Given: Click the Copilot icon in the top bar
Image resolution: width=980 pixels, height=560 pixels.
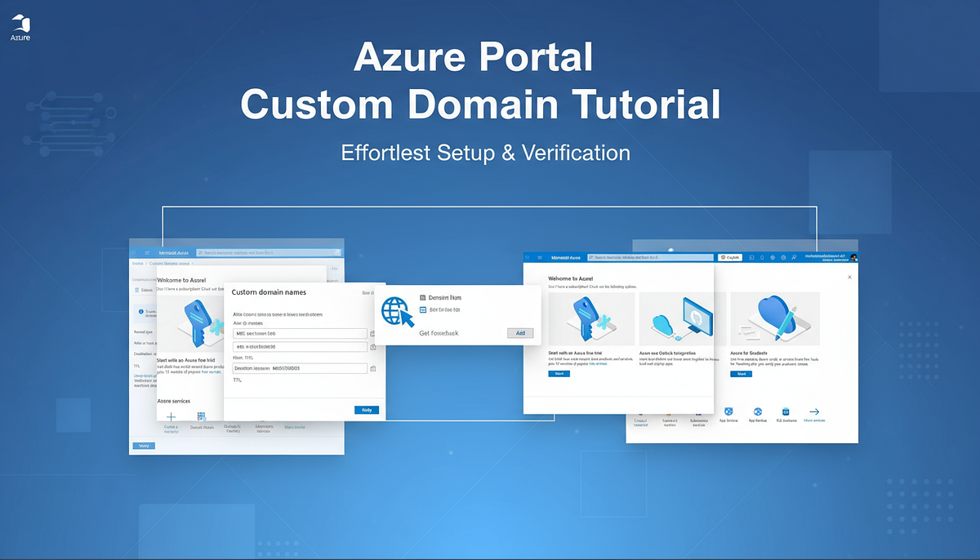Looking at the screenshot, I should pos(729,256).
